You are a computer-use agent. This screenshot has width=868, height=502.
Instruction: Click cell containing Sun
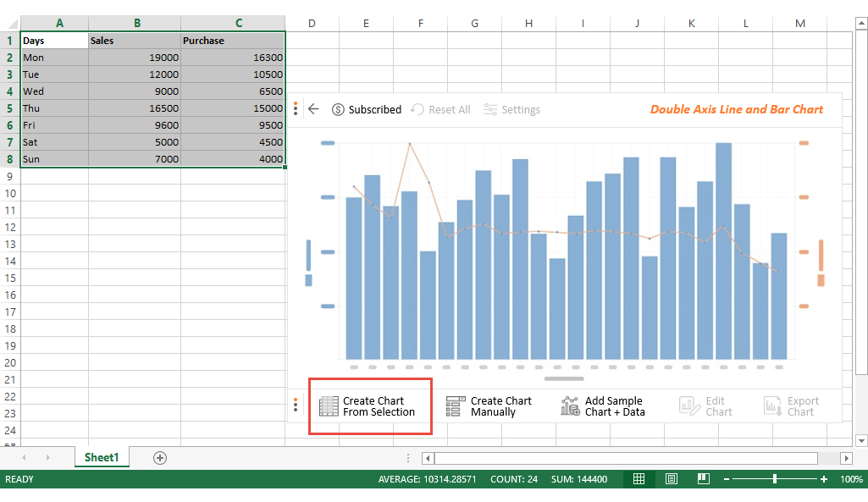pyautogui.click(x=54, y=159)
